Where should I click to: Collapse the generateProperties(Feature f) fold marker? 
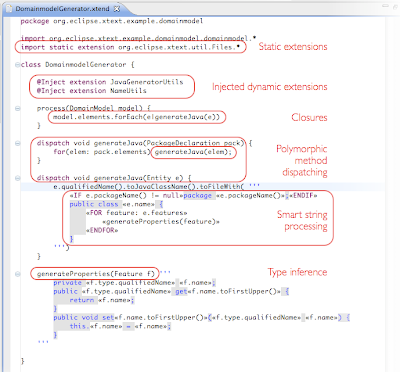coord(17,274)
